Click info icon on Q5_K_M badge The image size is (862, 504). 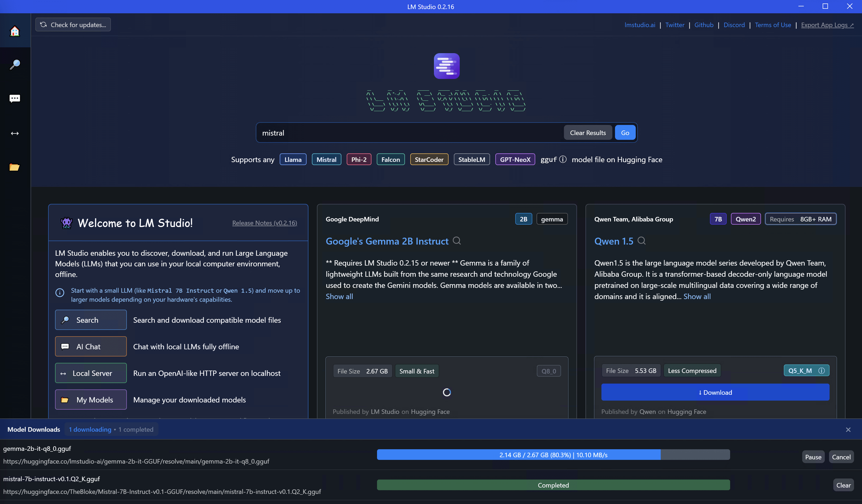coord(821,371)
